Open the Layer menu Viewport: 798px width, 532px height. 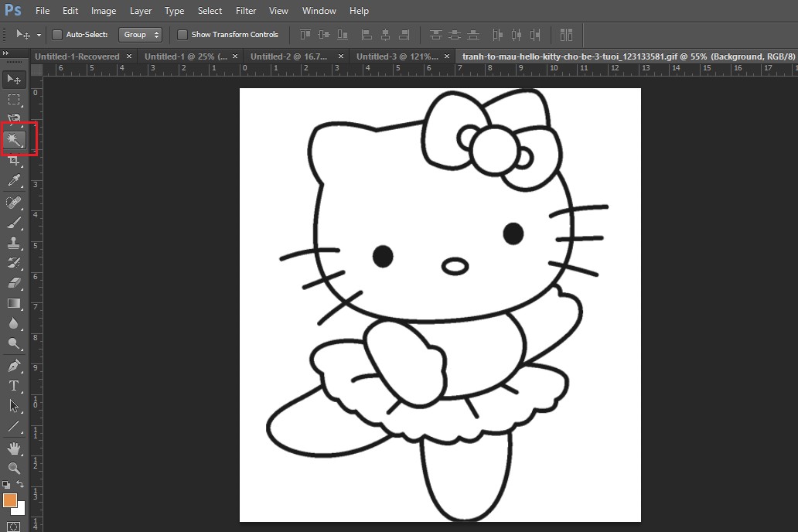pos(141,11)
